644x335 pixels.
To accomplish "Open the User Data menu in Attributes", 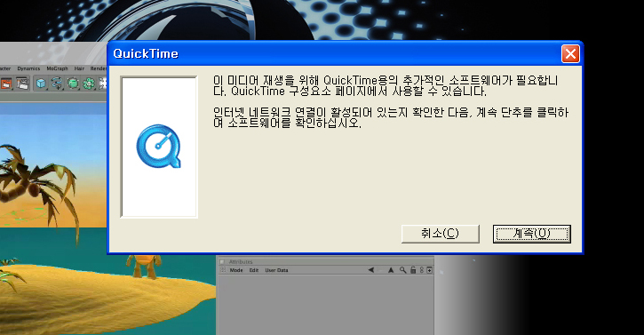I will pos(276,270).
